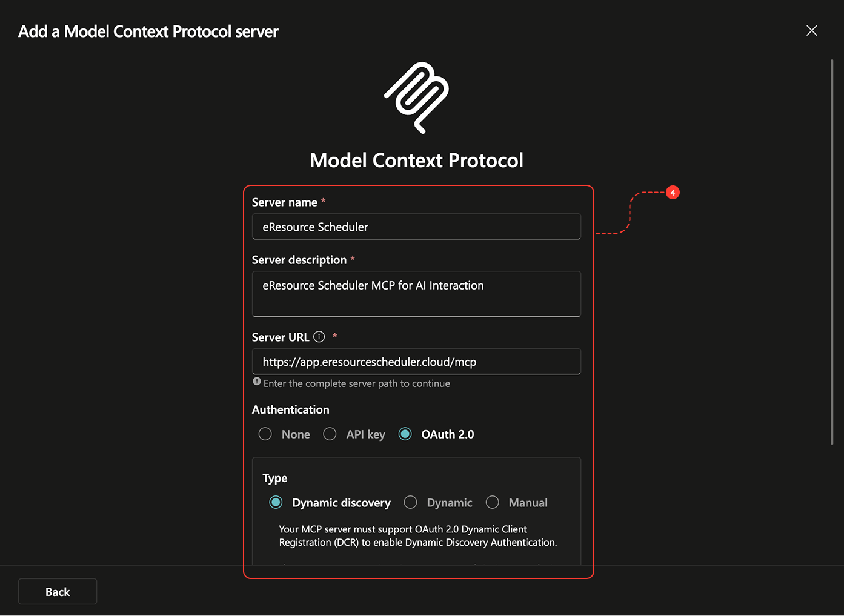Choose Manual OAuth type
The width and height of the screenshot is (844, 616).
(493, 503)
